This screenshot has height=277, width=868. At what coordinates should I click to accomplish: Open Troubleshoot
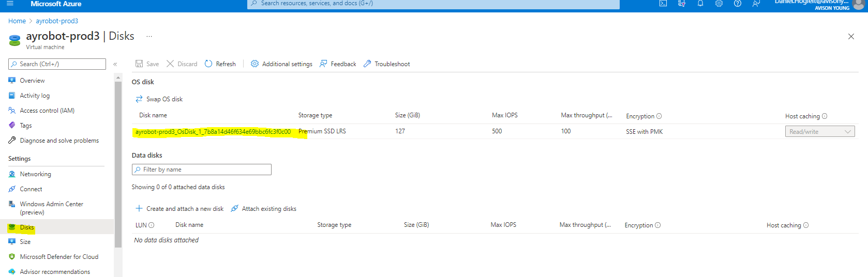pyautogui.click(x=386, y=64)
